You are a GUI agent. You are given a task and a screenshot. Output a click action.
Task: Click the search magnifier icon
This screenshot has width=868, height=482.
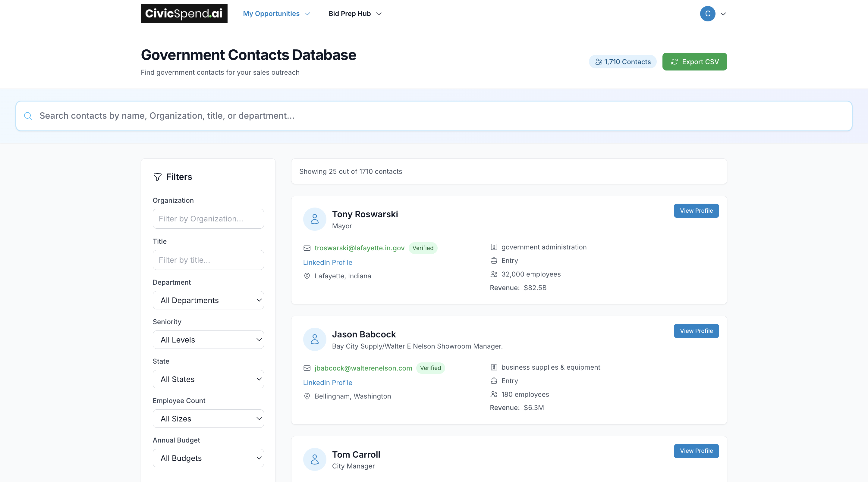click(28, 116)
